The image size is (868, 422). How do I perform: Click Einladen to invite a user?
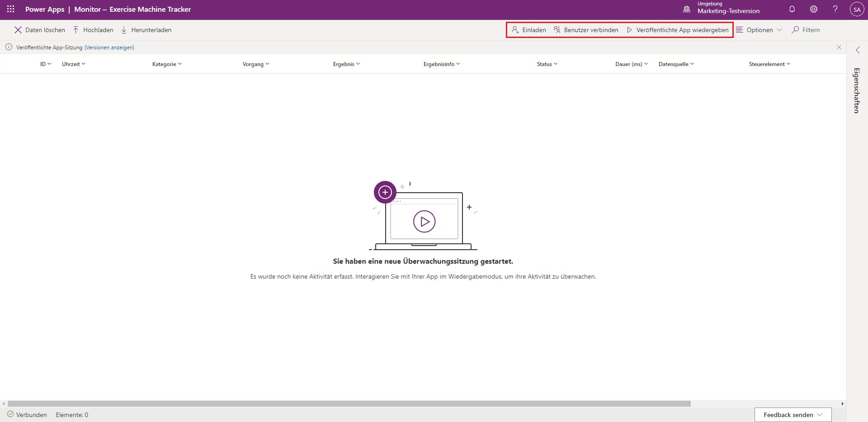point(529,30)
